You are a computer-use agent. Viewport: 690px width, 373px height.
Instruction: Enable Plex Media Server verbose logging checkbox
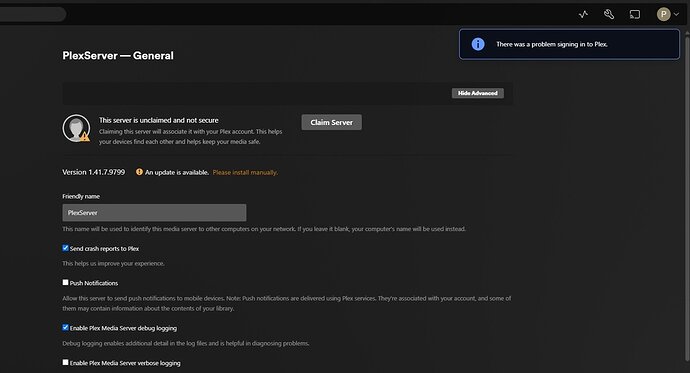coord(66,362)
